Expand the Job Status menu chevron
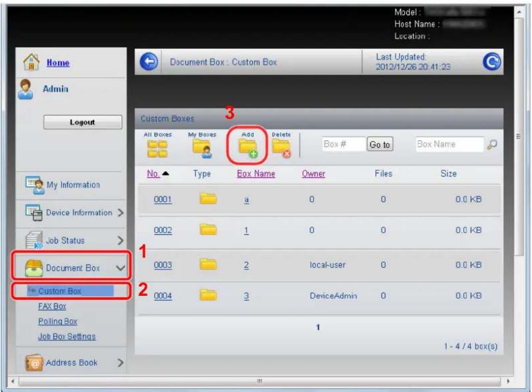This screenshot has height=392, width=532. (x=120, y=240)
